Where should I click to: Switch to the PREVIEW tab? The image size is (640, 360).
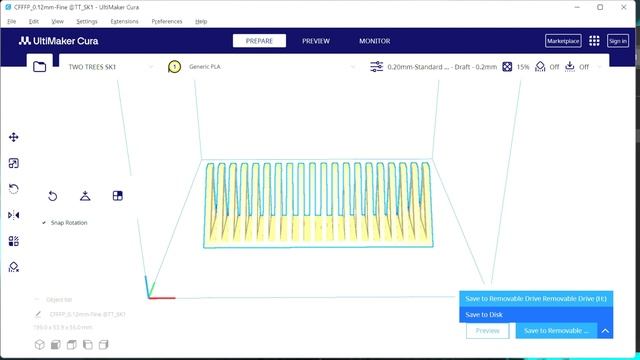pyautogui.click(x=316, y=41)
